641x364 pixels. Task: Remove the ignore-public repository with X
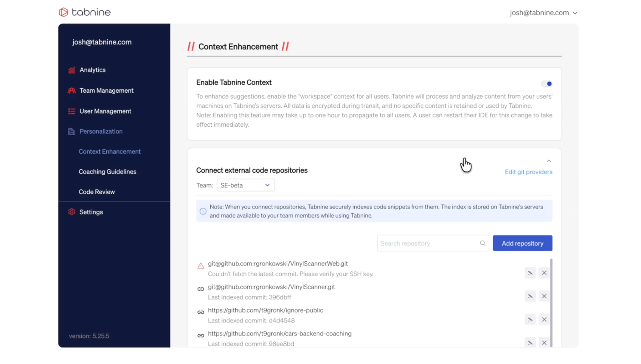[544, 320]
